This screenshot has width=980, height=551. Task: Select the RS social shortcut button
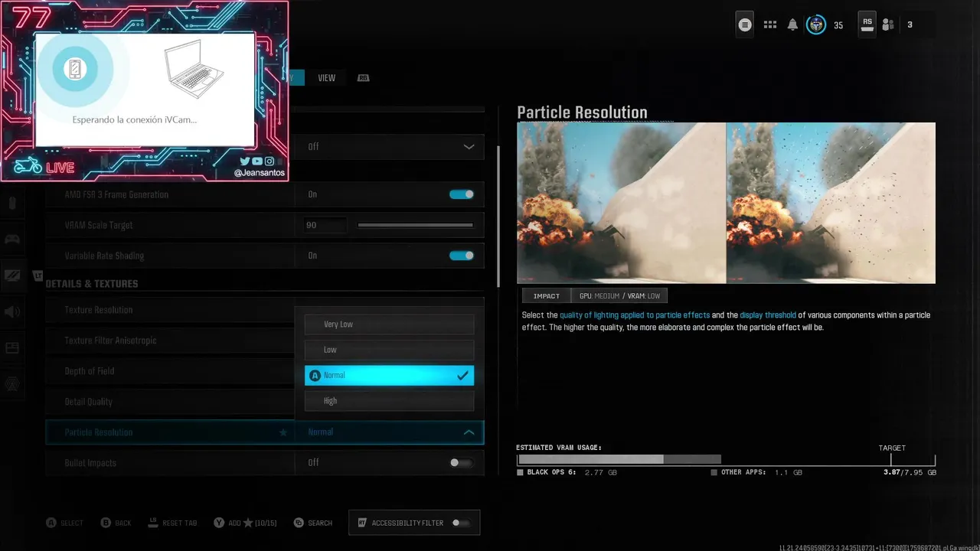[x=867, y=24]
